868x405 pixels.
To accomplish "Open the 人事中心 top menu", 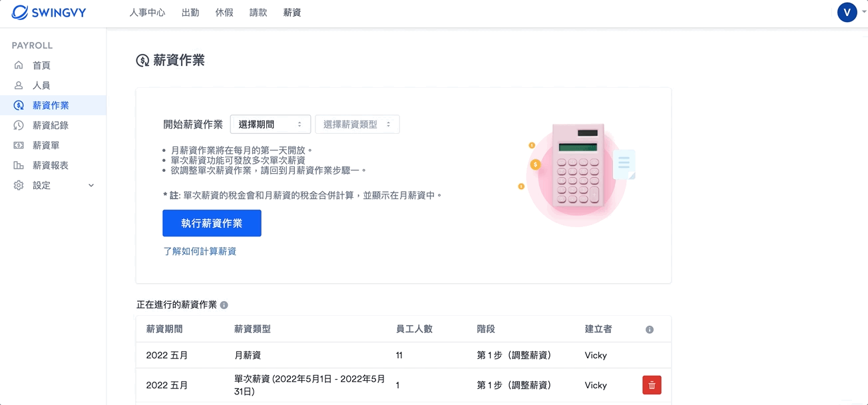I will (x=147, y=13).
